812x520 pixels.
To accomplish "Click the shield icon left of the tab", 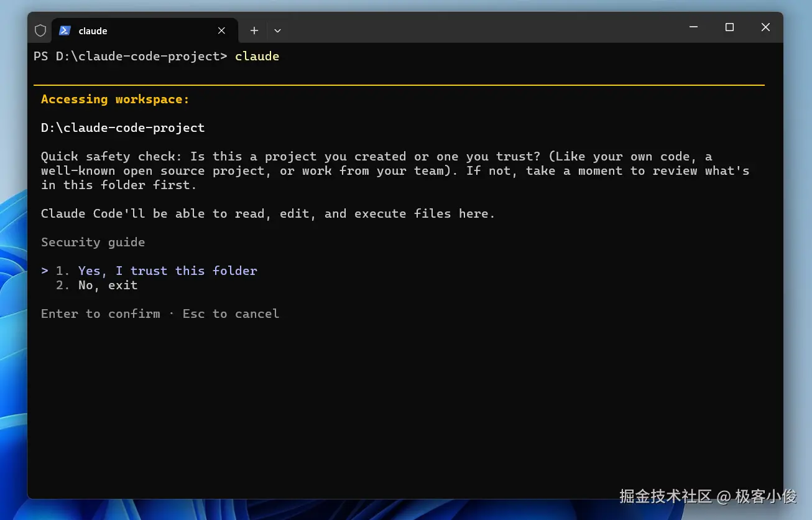I will coord(40,30).
